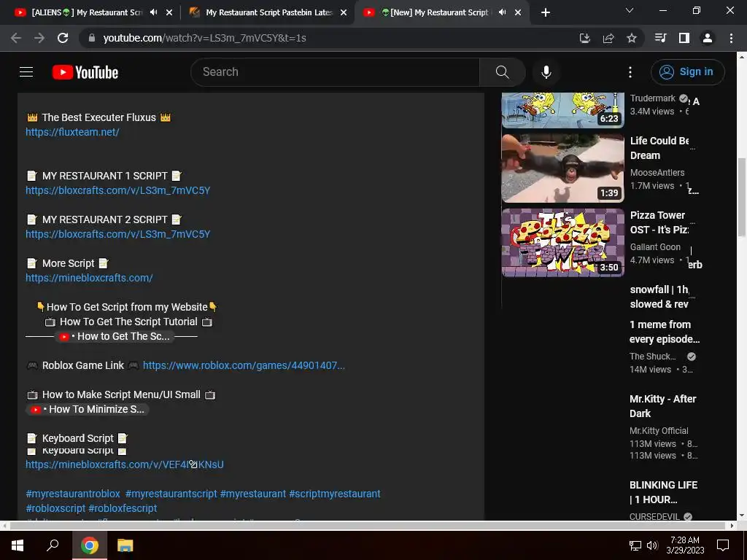This screenshot has width=747, height=560.
Task: Open snowfall slowed & rev video title
Action: coord(659,297)
